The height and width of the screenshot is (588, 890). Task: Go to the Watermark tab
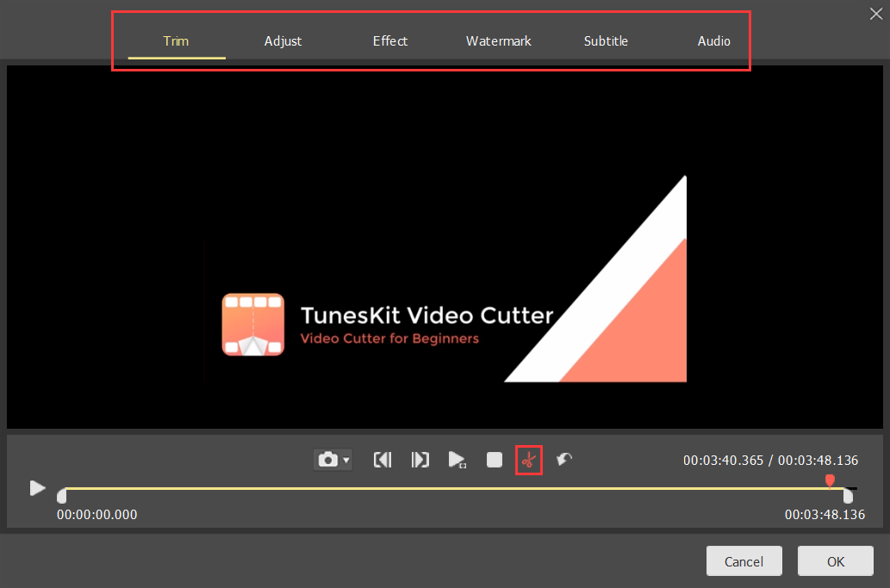tap(498, 40)
